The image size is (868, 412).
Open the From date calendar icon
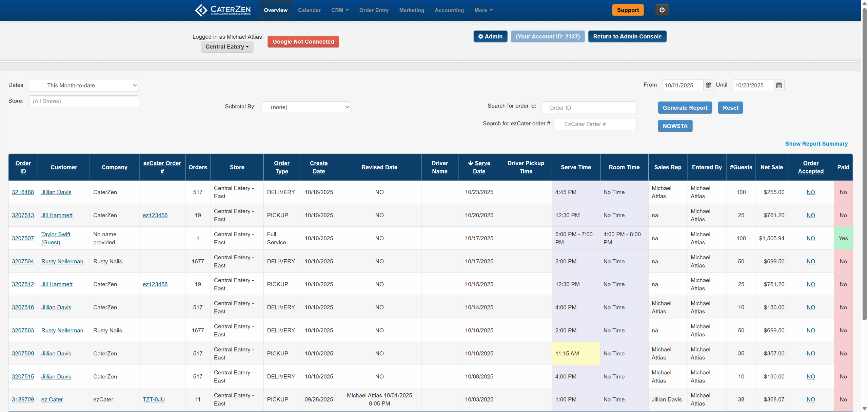(708, 86)
